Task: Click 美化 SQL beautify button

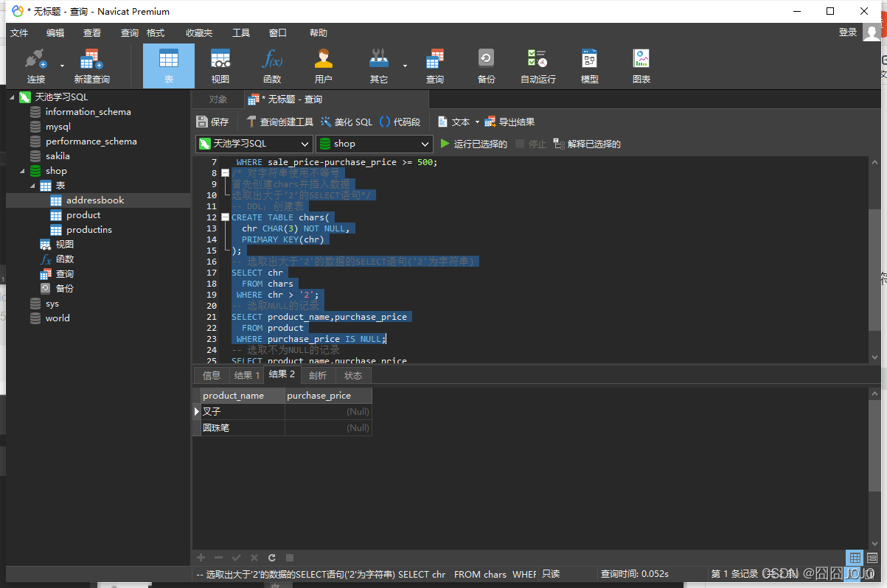Action: [347, 122]
